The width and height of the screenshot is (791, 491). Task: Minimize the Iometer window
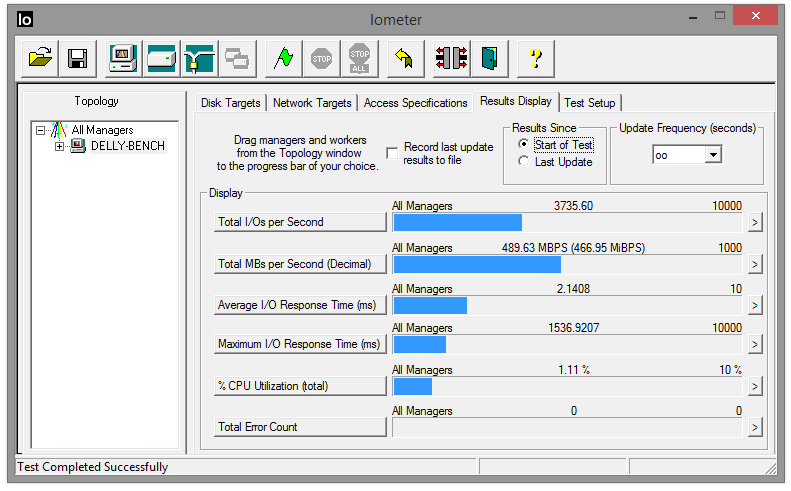tap(693, 17)
